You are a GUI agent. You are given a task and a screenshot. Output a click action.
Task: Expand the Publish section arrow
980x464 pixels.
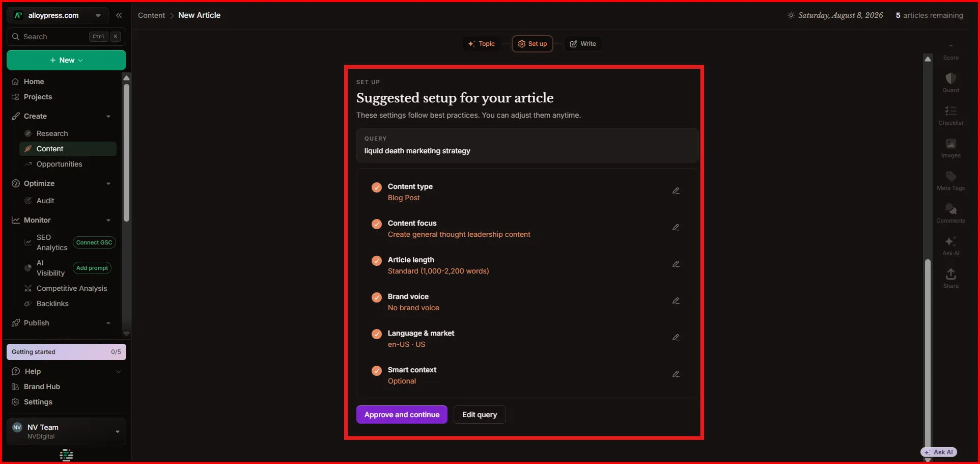point(108,323)
